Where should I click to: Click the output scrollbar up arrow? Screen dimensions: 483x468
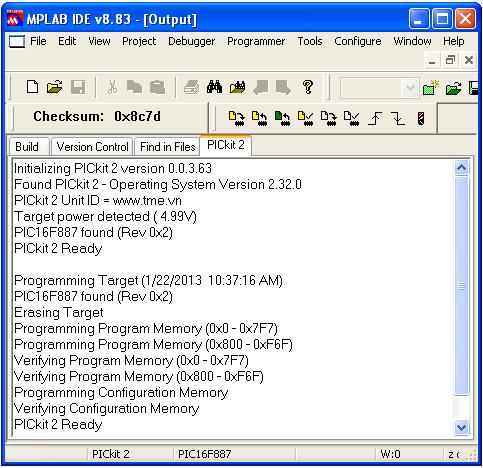[462, 168]
